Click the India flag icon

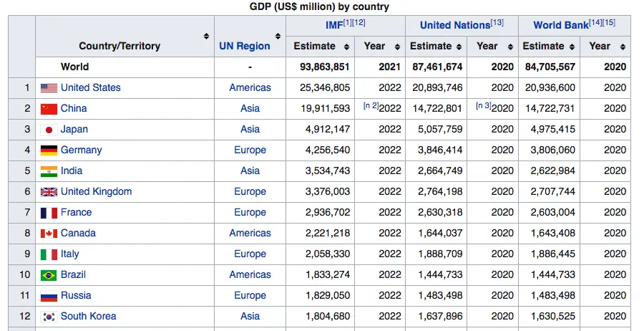tap(49, 171)
